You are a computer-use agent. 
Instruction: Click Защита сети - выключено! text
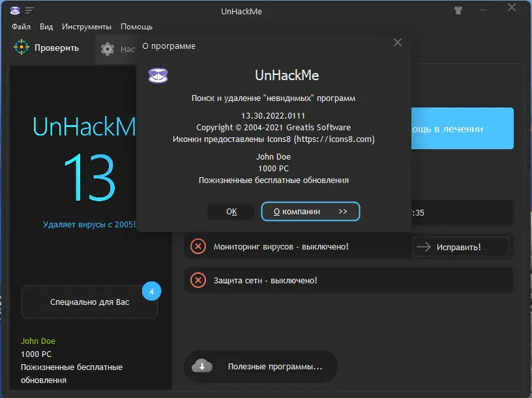tap(265, 281)
